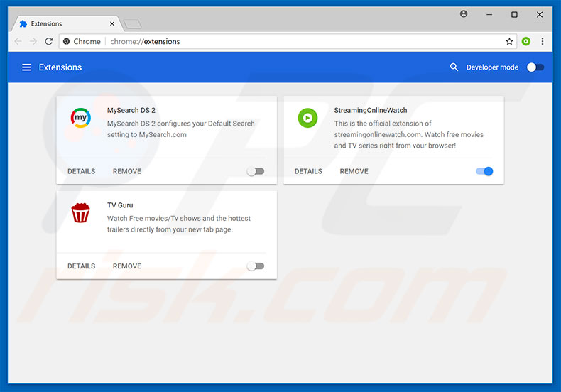This screenshot has width=561, height=392.
Task: Open Details for TV Guru
Action: 81,266
